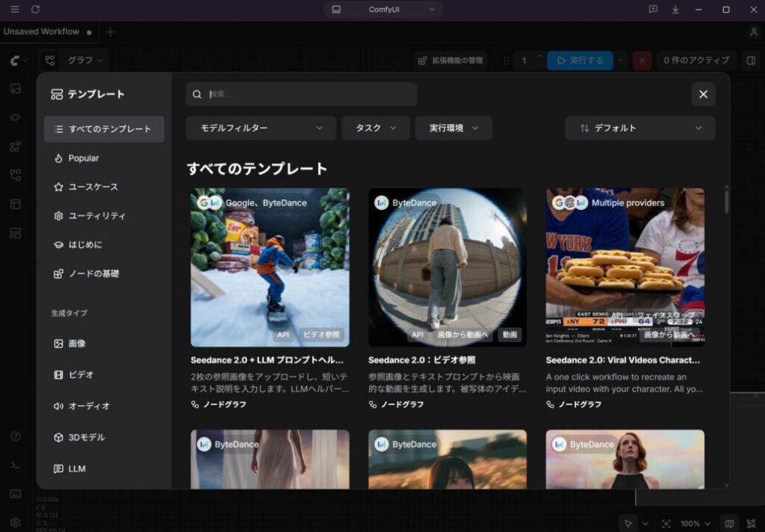765x532 pixels.
Task: Open the ByteDance white dress template thumbnail
Action: coord(270,460)
